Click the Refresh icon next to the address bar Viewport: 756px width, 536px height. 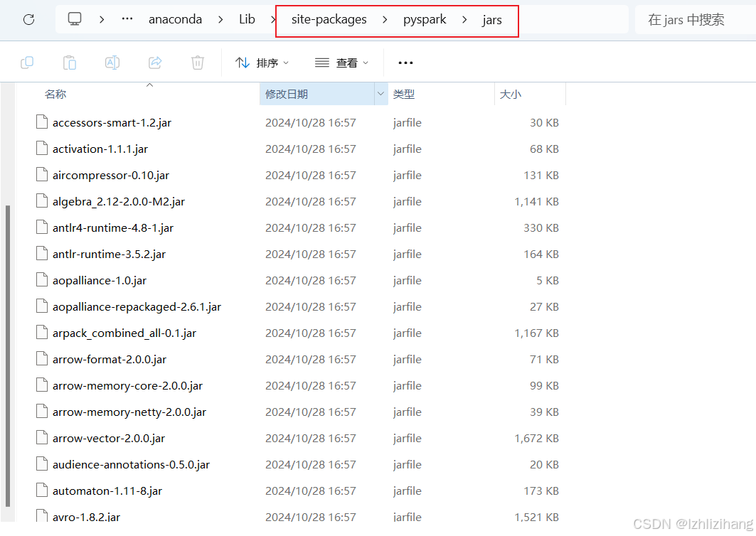(28, 19)
